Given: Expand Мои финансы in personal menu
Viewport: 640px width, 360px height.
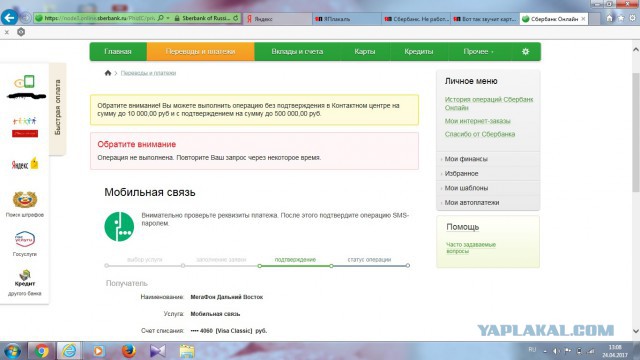Looking at the screenshot, I should [x=488, y=159].
